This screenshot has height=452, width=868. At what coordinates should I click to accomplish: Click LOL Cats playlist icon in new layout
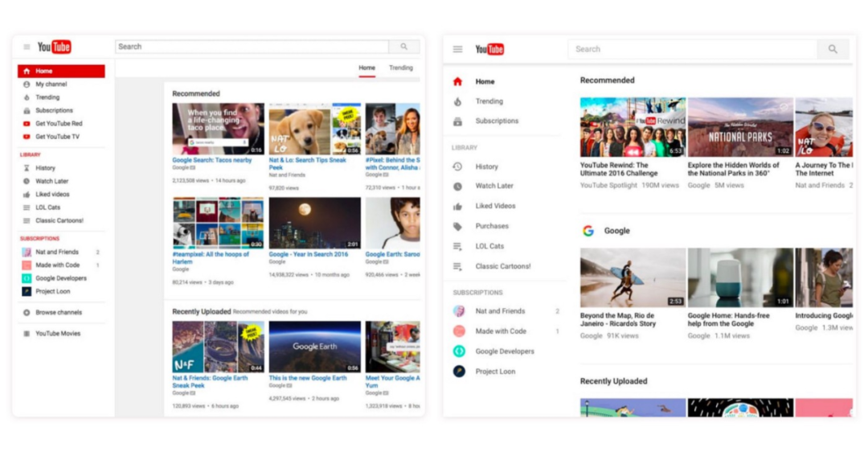(x=458, y=246)
